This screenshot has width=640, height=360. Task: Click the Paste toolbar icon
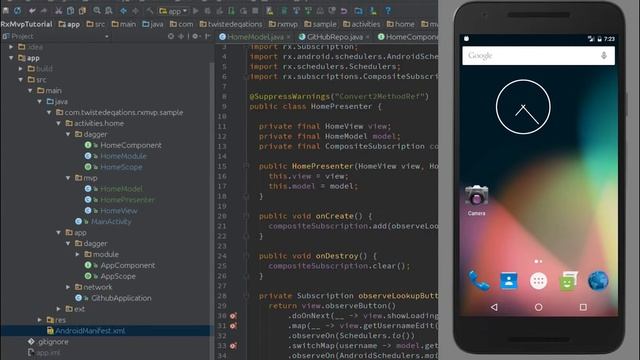click(x=82, y=11)
